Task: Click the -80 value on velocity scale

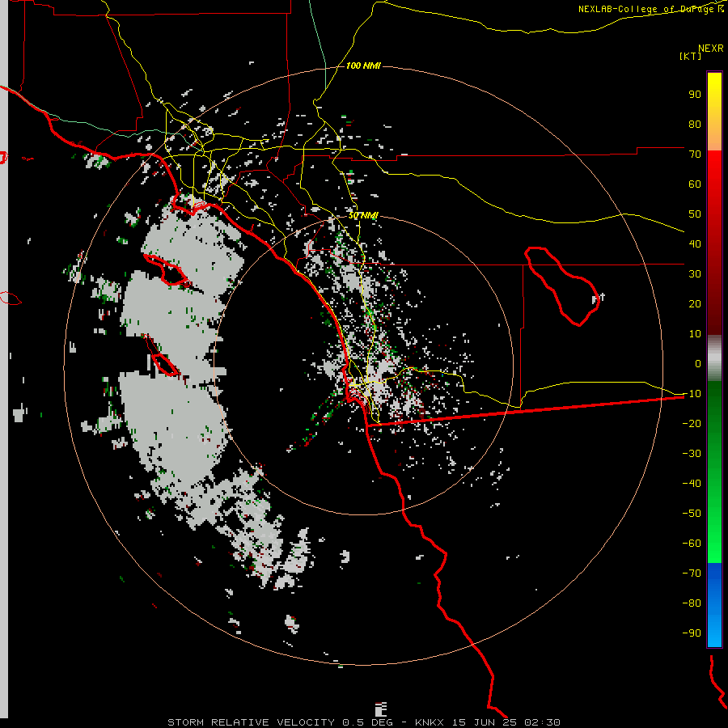Action: pos(692,603)
